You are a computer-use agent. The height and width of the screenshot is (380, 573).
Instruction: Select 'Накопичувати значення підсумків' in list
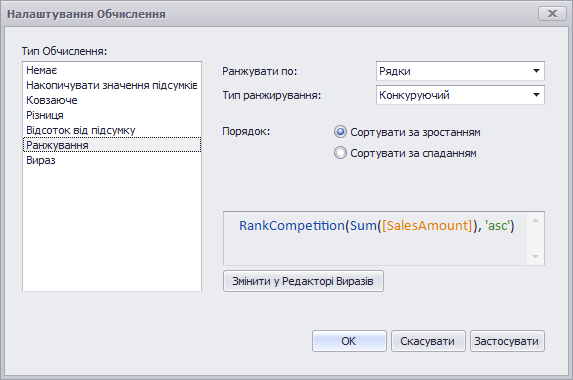pyautogui.click(x=112, y=85)
